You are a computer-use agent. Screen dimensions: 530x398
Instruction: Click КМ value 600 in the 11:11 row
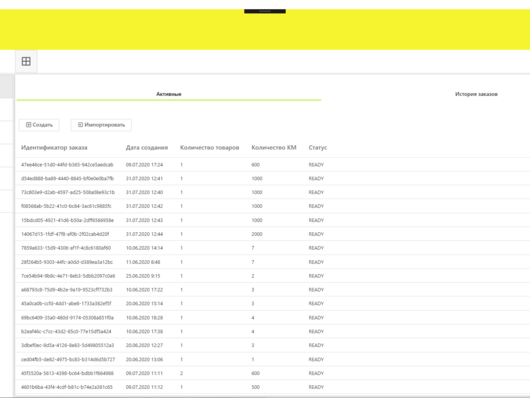pyautogui.click(x=256, y=373)
